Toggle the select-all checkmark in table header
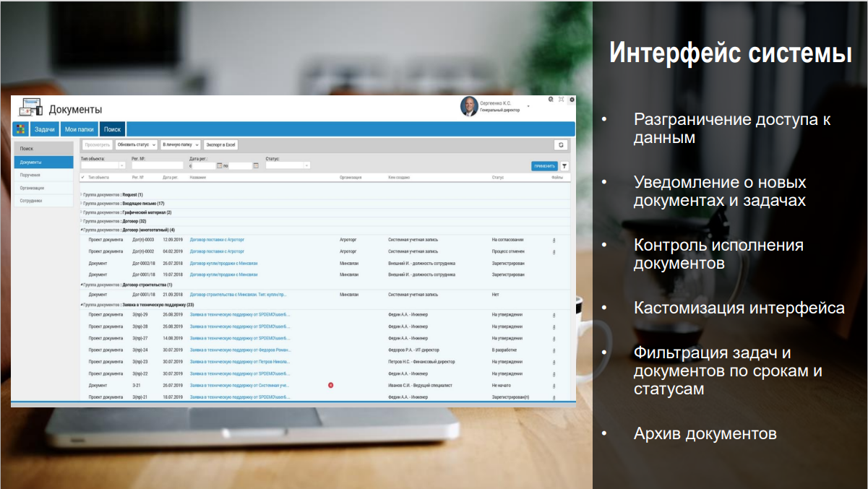The image size is (868, 489). [x=83, y=177]
